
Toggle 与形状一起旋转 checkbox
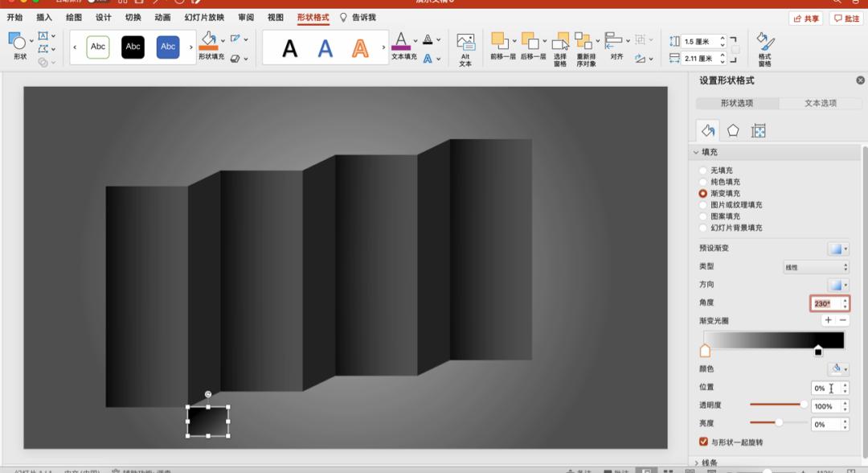click(x=703, y=442)
